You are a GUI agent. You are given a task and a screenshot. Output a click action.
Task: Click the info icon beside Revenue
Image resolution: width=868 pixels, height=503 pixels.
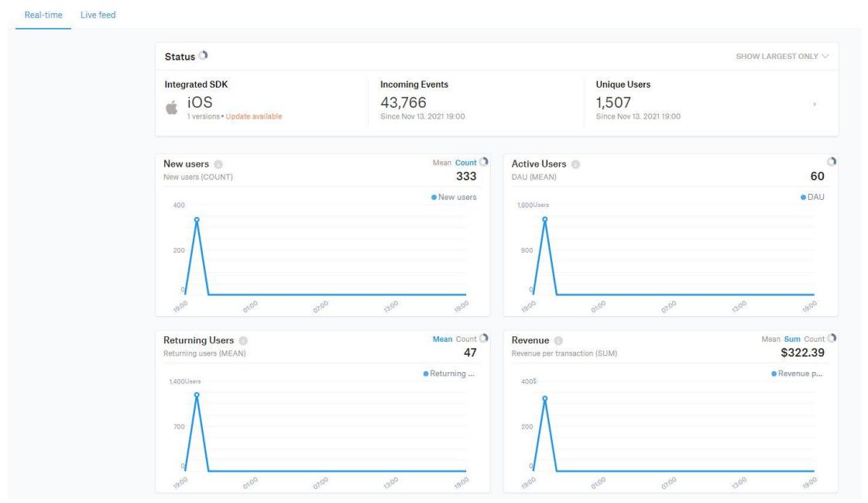[558, 341]
